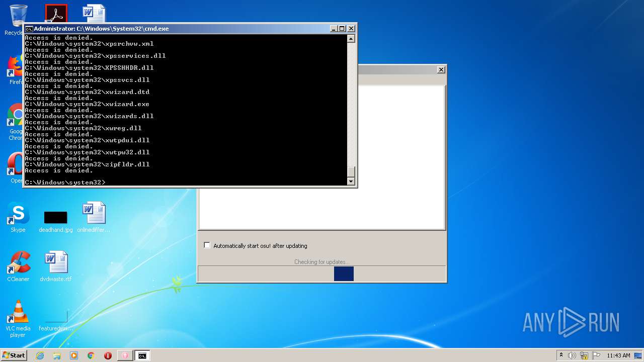The width and height of the screenshot is (644, 362).
Task: Switch to the cmd.exe taskbar button
Action: 142,355
